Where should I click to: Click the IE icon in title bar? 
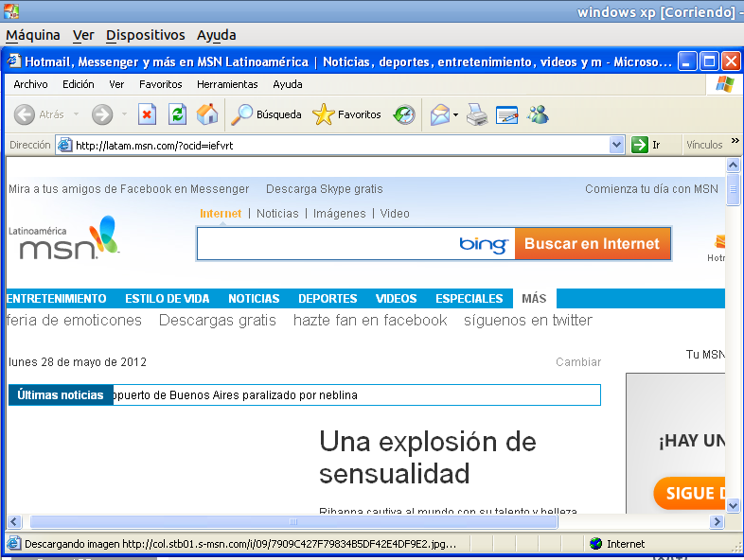click(x=14, y=61)
